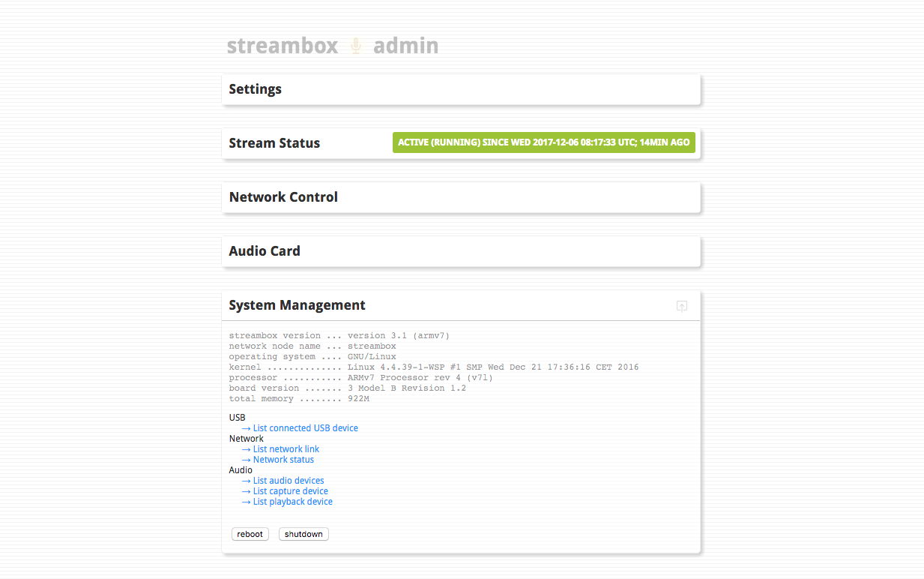
Task: Click the admin title text
Action: pyautogui.click(x=405, y=46)
